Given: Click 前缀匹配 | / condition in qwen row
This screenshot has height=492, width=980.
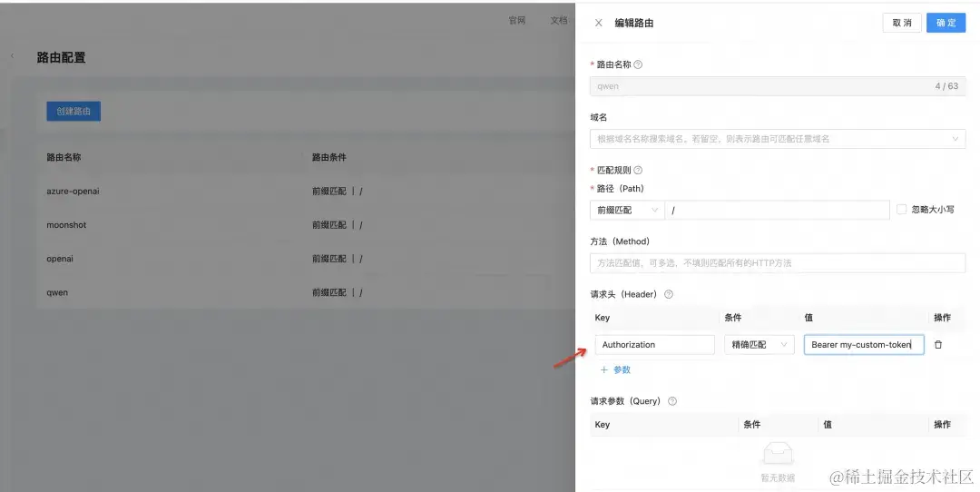Looking at the screenshot, I should click(x=338, y=292).
